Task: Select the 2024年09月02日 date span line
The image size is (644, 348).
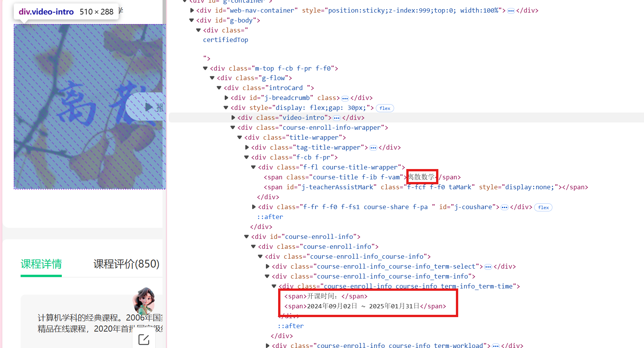Action: click(x=365, y=306)
